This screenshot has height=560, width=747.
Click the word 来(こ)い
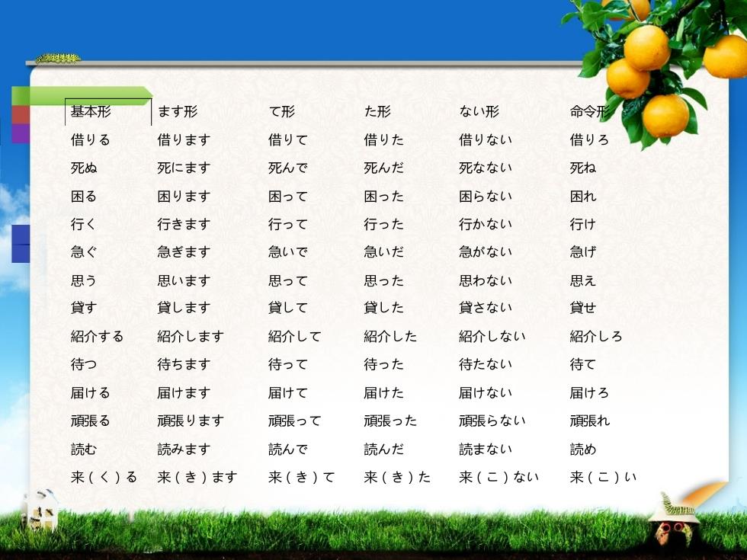pyautogui.click(x=603, y=477)
